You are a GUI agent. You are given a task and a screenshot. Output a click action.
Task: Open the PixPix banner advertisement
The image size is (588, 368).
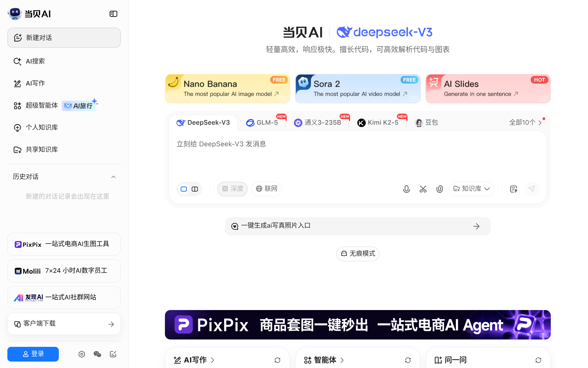[358, 325]
